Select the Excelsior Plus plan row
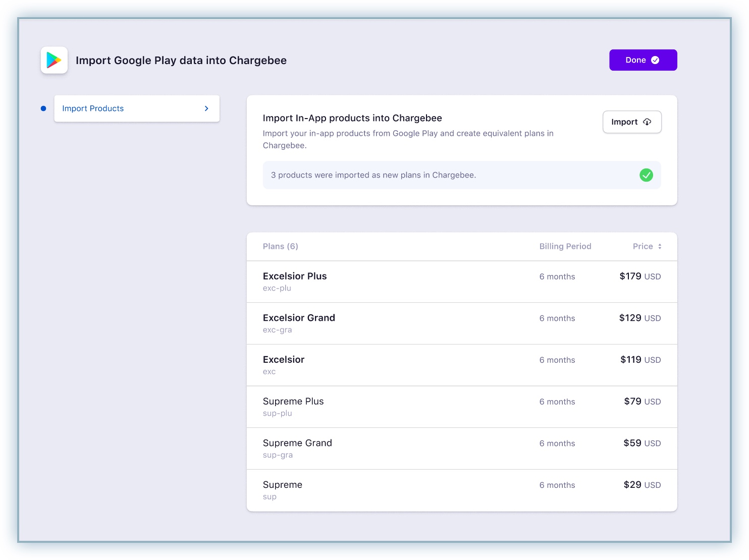Image resolution: width=749 pixels, height=560 pixels. pos(295,276)
